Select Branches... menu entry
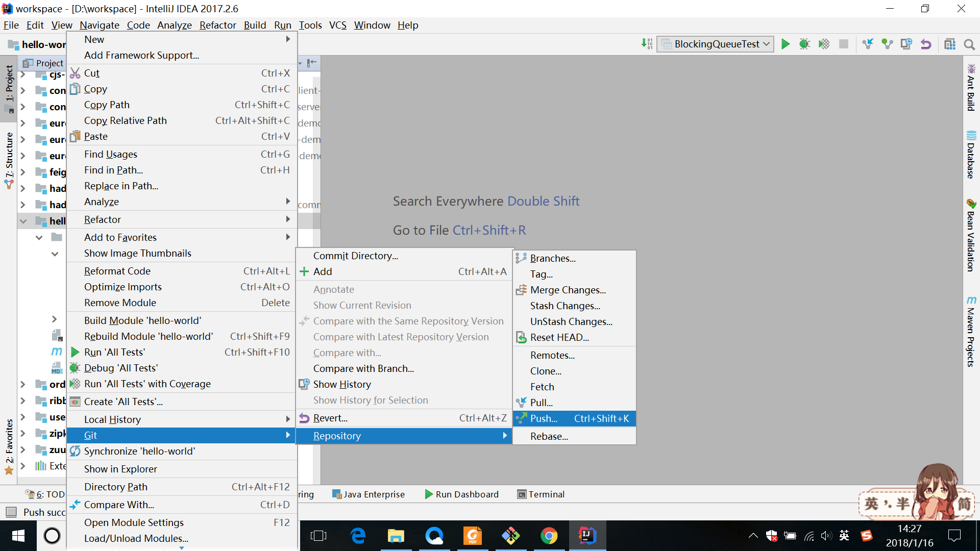980x551 pixels. pyautogui.click(x=574, y=259)
